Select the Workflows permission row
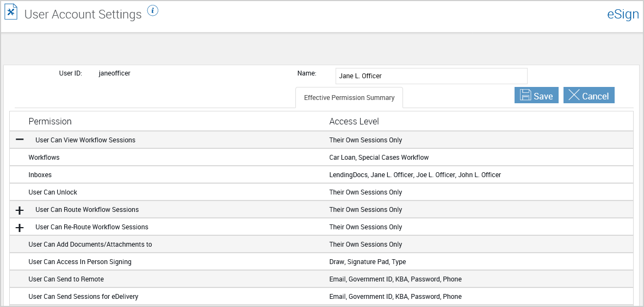Image resolution: width=644 pixels, height=307 pixels. click(321, 157)
